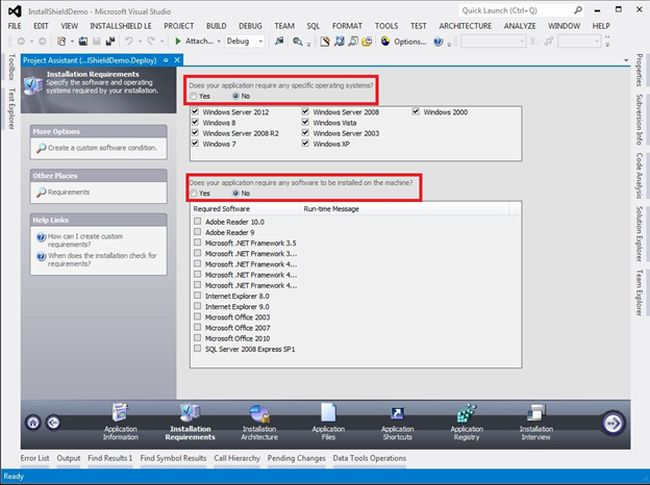Open Application Registry step
Image resolution: width=650 pixels, height=485 pixels.
467,422
